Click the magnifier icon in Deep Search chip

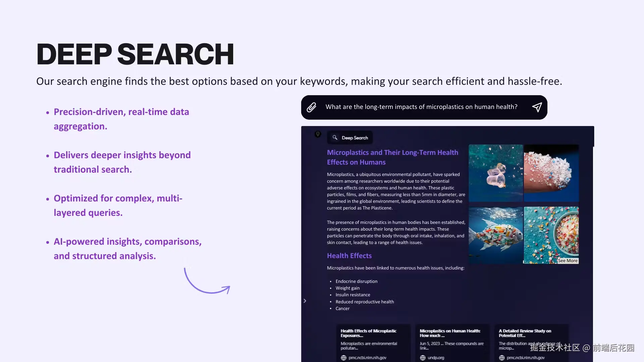335,137
